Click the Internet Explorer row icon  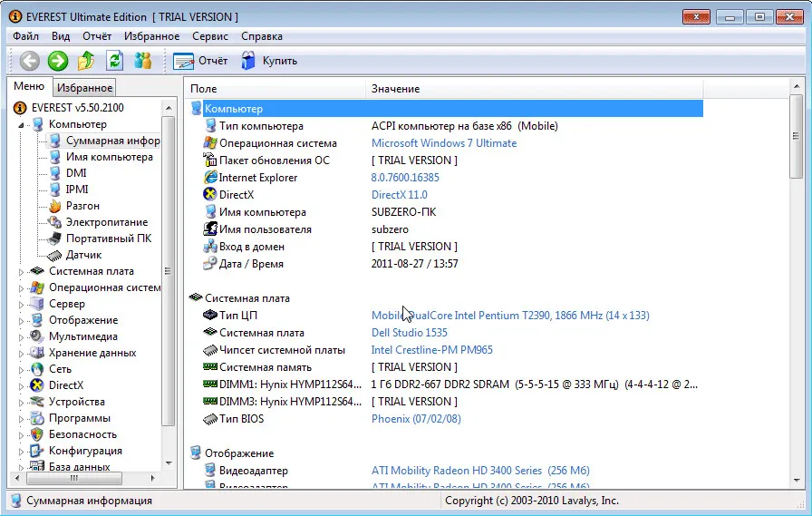(209, 178)
